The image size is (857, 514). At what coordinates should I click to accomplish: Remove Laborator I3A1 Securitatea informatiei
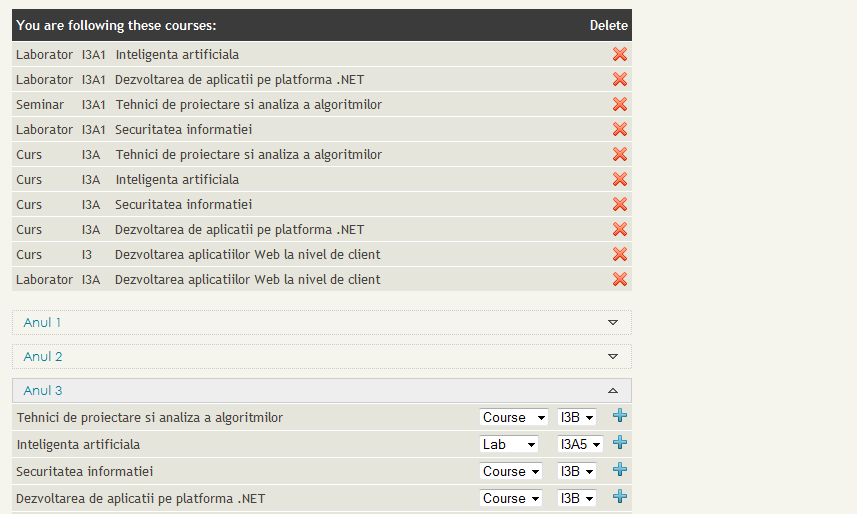pyautogui.click(x=620, y=129)
